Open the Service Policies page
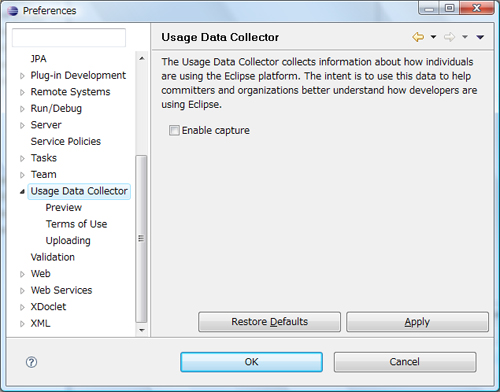Viewport: 500px width, 392px height. point(66,141)
